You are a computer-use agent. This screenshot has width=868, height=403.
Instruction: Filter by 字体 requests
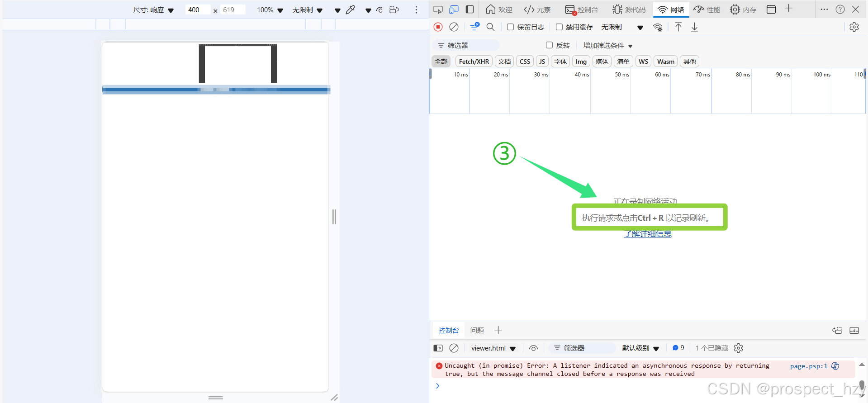(560, 62)
